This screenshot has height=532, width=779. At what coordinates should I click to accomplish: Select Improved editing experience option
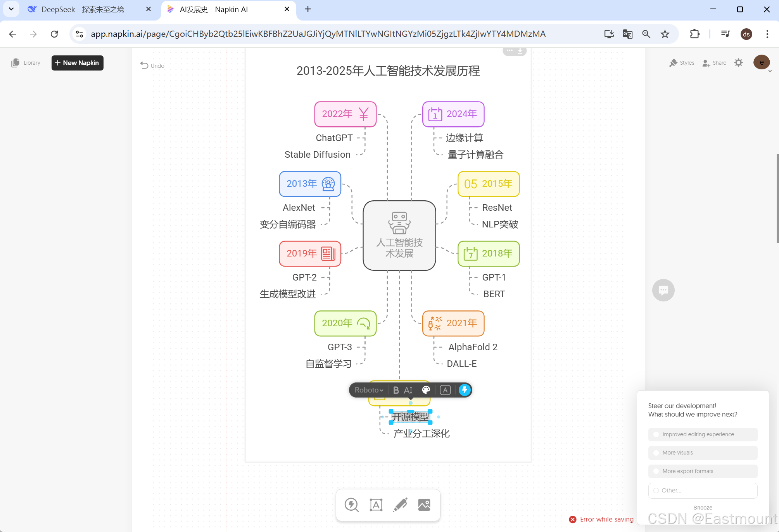(x=703, y=434)
